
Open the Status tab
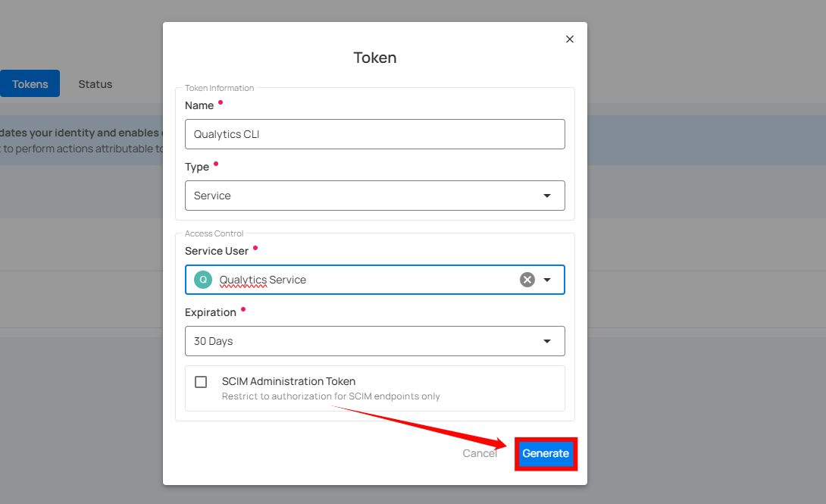[95, 84]
